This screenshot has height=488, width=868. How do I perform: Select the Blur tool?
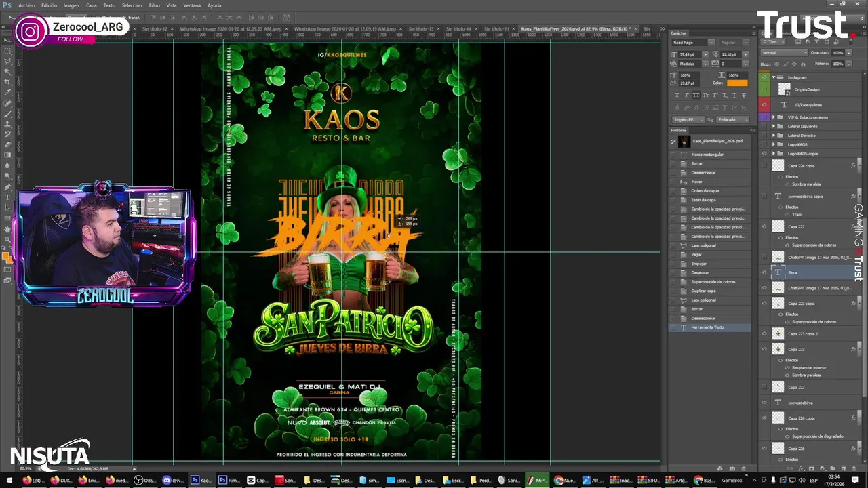(x=7, y=165)
